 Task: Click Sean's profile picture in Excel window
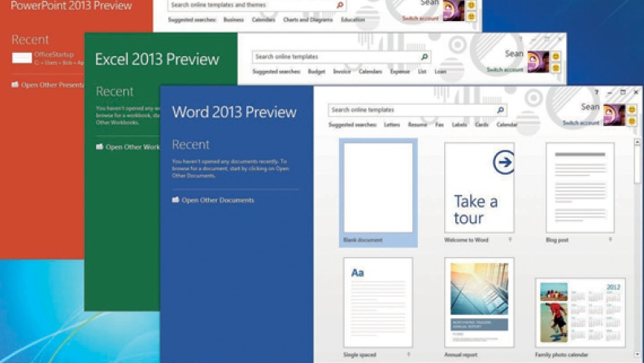click(x=538, y=62)
